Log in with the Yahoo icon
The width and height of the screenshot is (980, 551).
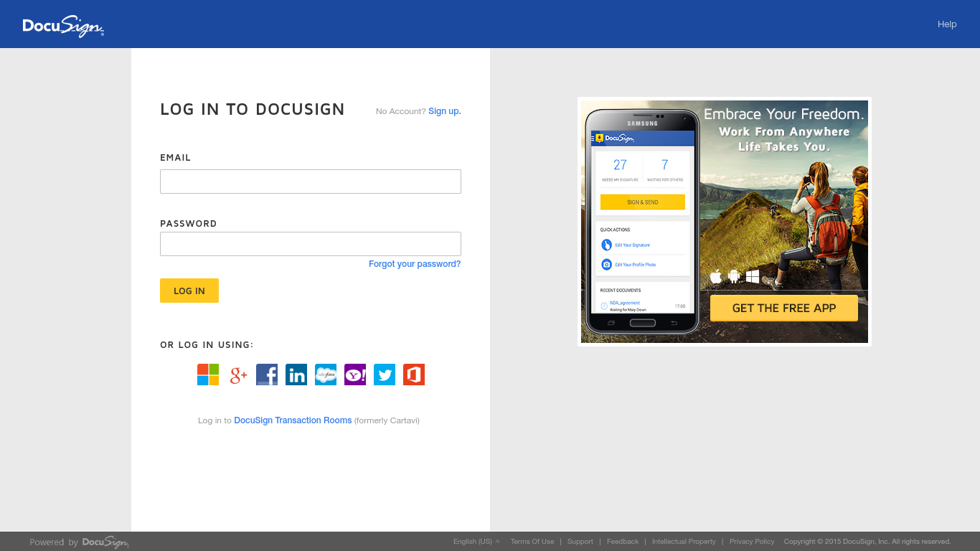click(x=355, y=375)
